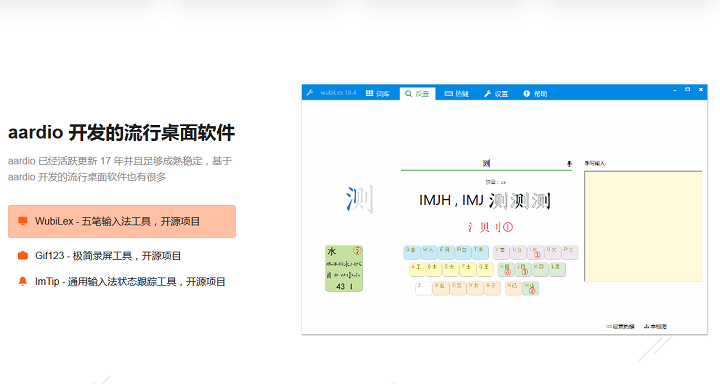The image size is (720, 384).
Task: Click the microphone icon in lookup field
Action: pos(569,164)
